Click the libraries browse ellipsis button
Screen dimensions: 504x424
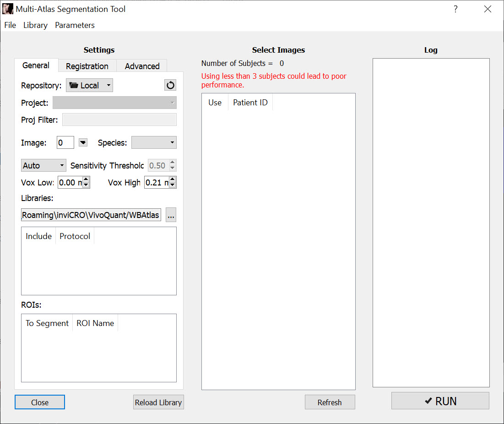tap(171, 215)
